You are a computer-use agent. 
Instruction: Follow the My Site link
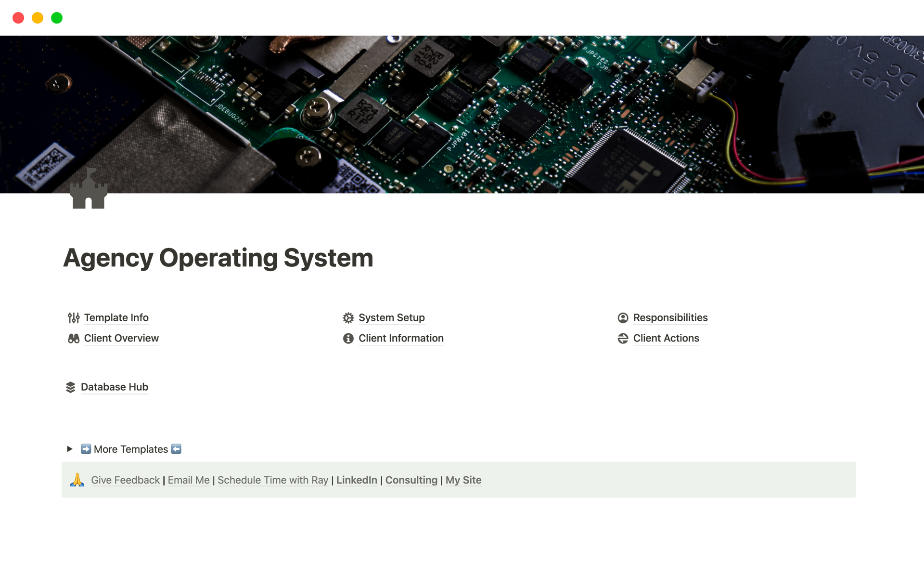(x=463, y=480)
